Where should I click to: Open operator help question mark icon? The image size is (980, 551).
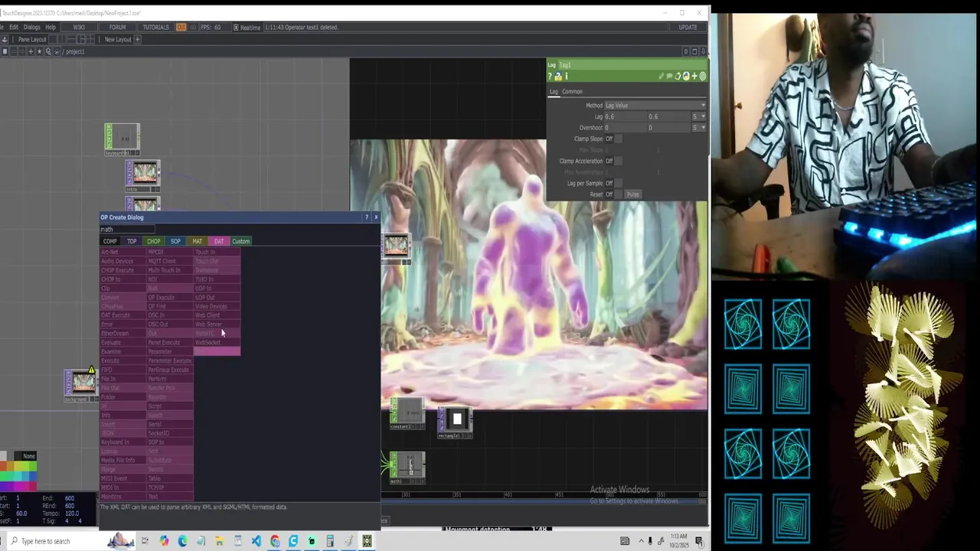click(x=550, y=77)
